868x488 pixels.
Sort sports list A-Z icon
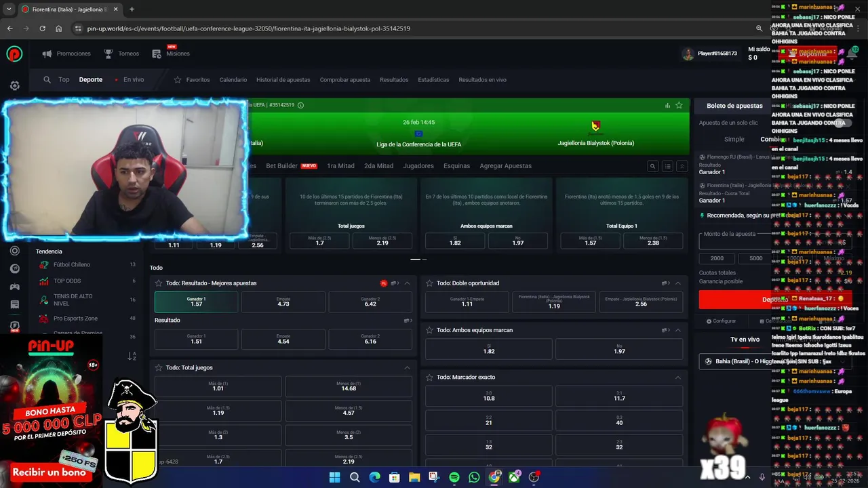[x=132, y=356]
